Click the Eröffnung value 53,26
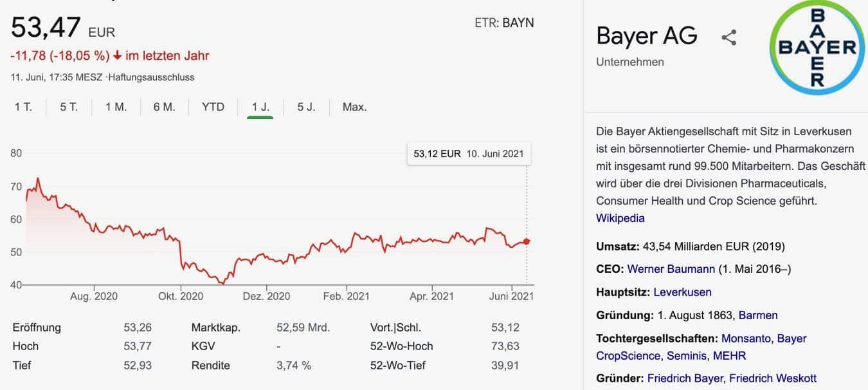This screenshot has height=390, width=868. tap(138, 328)
